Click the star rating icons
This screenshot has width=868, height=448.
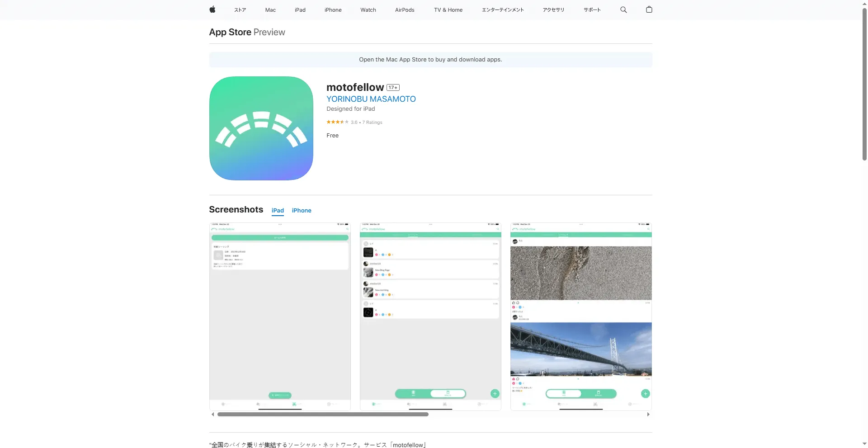(x=337, y=122)
